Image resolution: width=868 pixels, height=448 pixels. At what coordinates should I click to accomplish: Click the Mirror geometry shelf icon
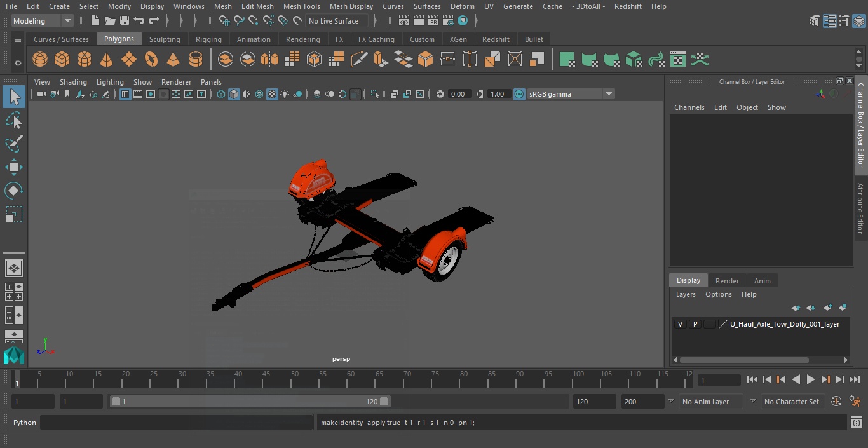(x=269, y=60)
